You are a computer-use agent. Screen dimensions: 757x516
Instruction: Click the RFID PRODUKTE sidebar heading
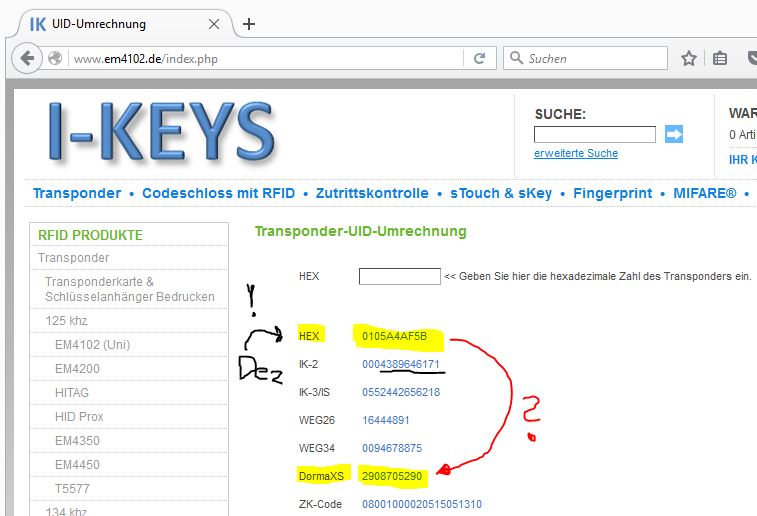[90, 235]
